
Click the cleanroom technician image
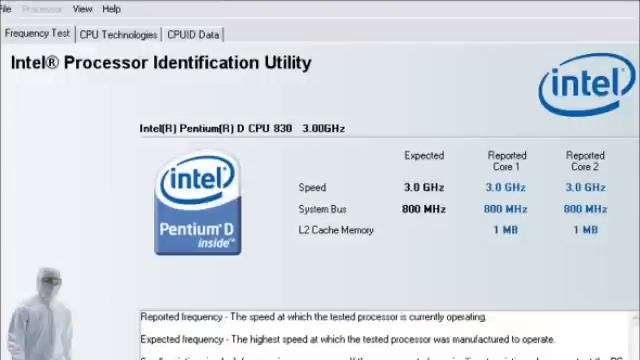tap(41, 313)
